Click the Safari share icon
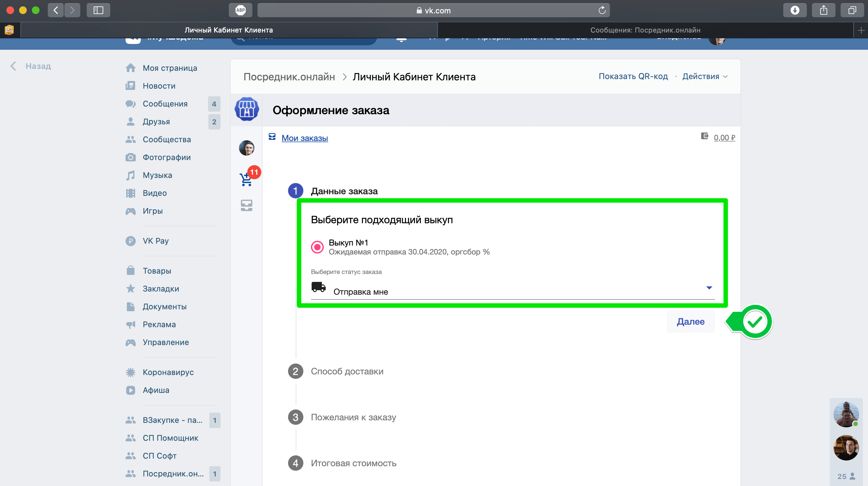Screen dimensions: 868x486 click(x=823, y=11)
